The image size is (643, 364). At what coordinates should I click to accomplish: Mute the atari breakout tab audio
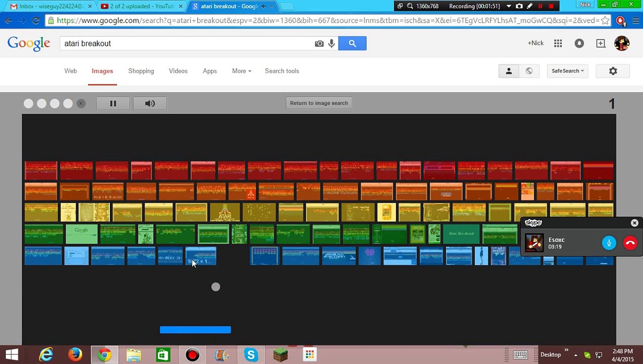point(264,6)
